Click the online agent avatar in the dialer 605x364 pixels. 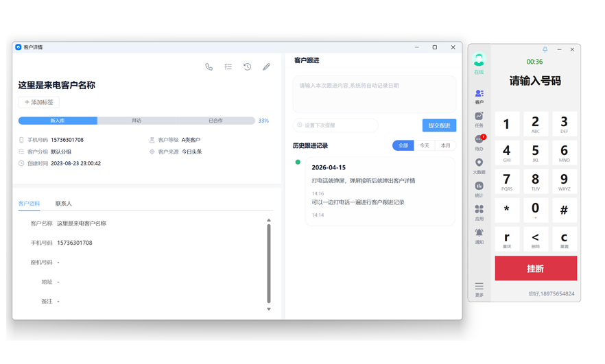[479, 60]
